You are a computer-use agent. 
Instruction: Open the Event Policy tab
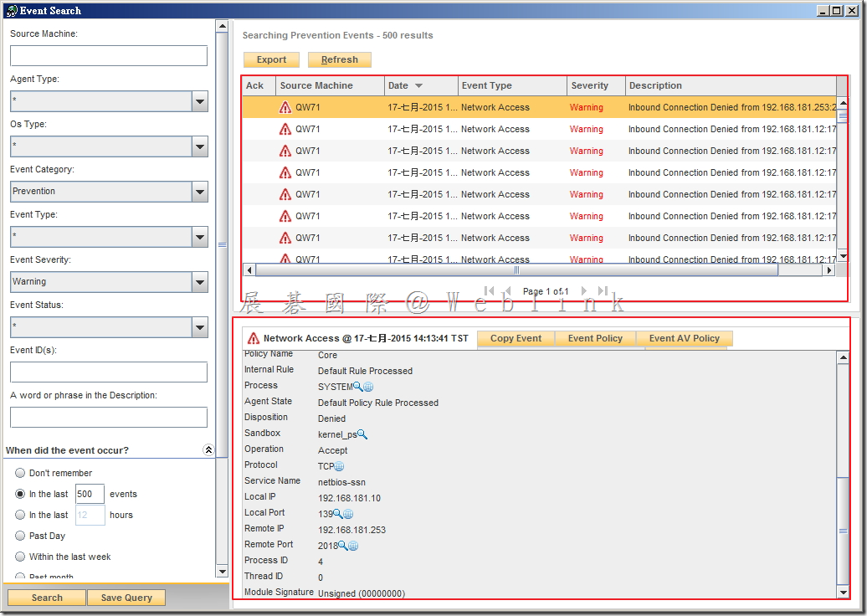[595, 338]
